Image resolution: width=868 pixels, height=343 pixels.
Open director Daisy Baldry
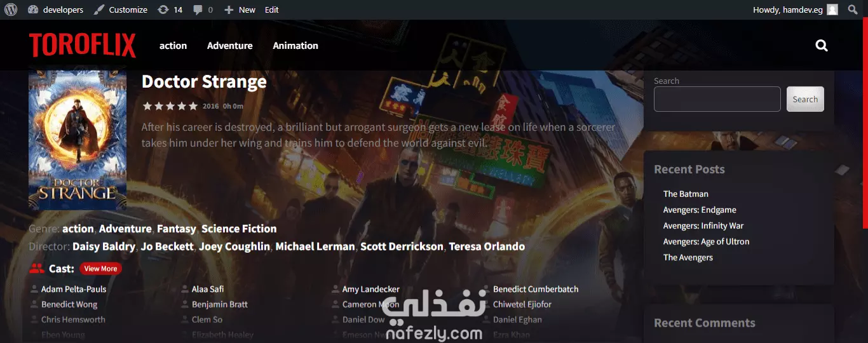[x=104, y=246]
